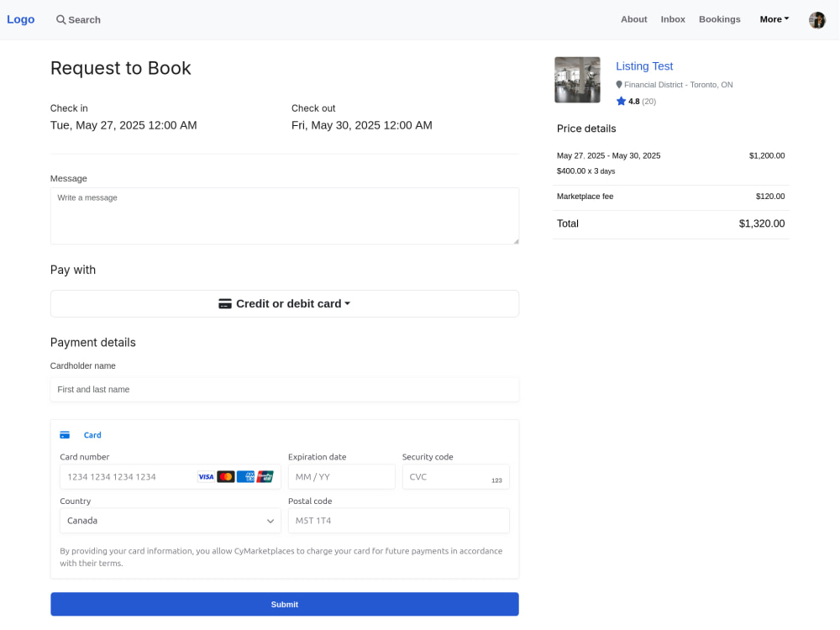
Task: Click the Visa card icon
Action: click(206, 477)
